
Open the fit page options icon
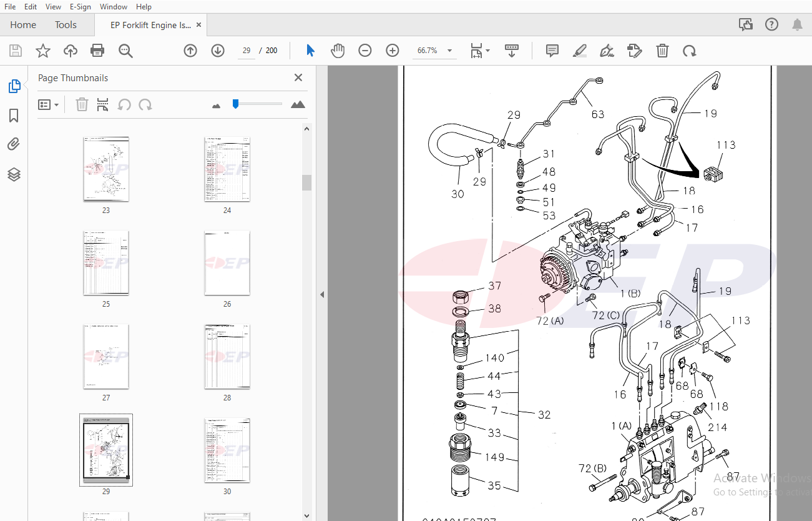tap(480, 51)
